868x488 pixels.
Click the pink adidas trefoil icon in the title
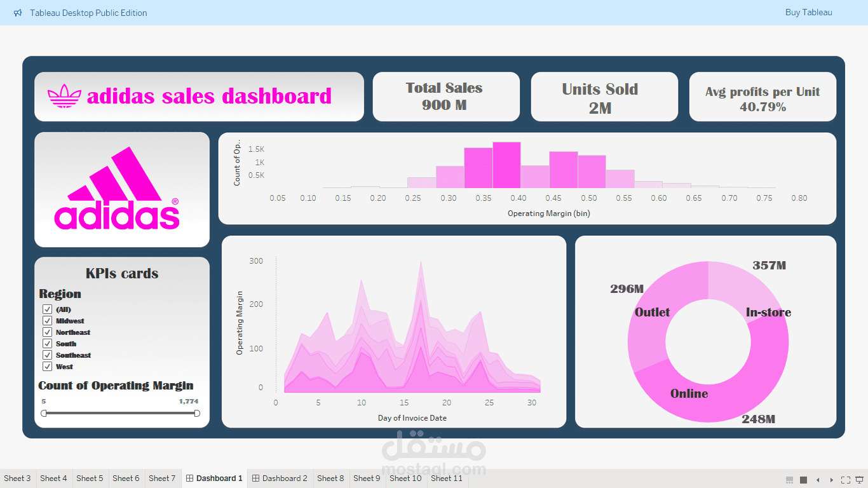point(64,97)
